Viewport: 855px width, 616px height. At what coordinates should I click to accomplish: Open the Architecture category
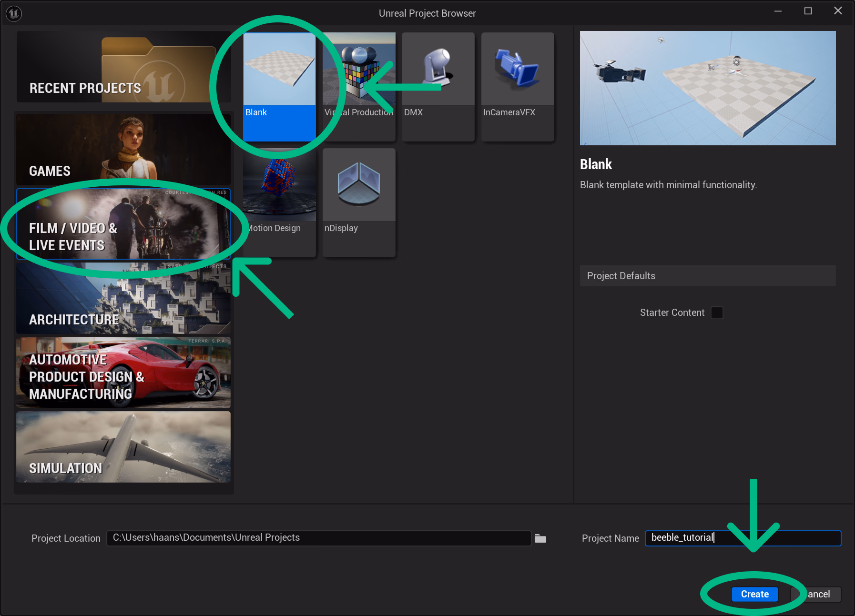(x=123, y=298)
